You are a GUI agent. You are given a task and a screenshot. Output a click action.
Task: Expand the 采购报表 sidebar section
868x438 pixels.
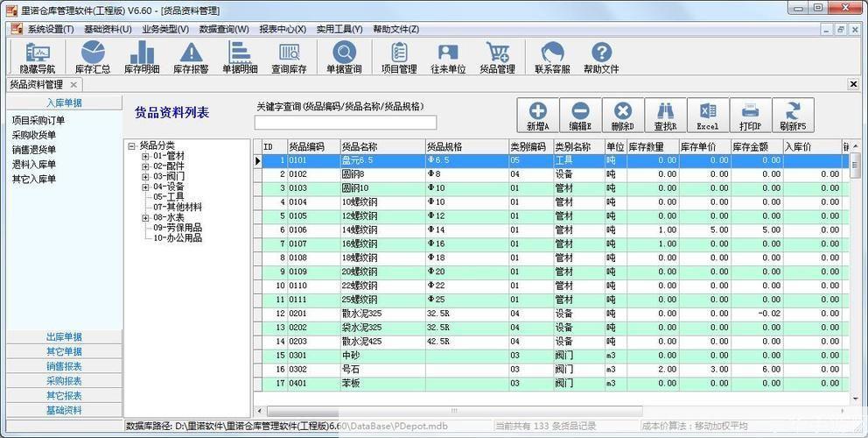coord(64,381)
